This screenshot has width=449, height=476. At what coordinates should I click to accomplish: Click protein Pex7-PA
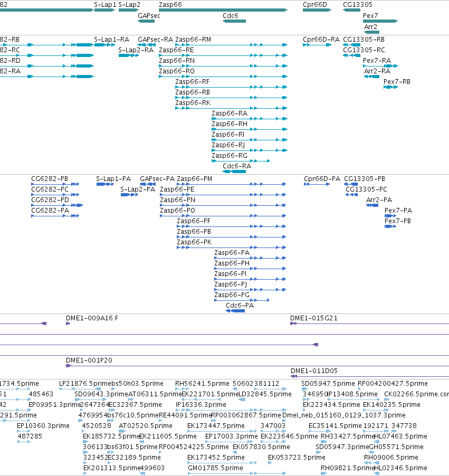pos(390,216)
